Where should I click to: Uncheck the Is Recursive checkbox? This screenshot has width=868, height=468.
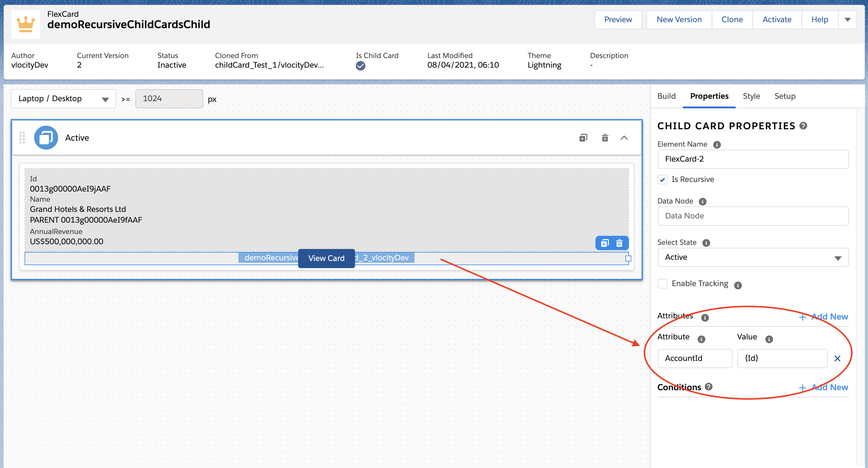point(663,180)
